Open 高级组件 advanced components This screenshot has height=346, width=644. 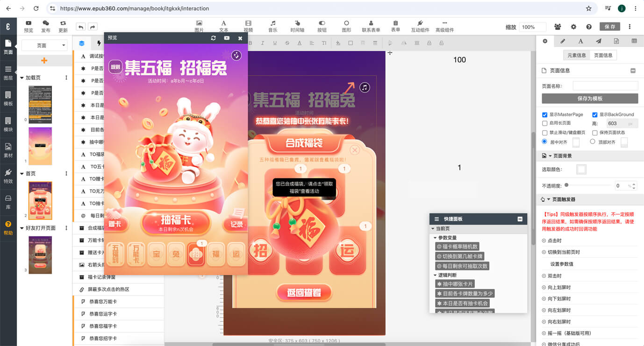[444, 26]
